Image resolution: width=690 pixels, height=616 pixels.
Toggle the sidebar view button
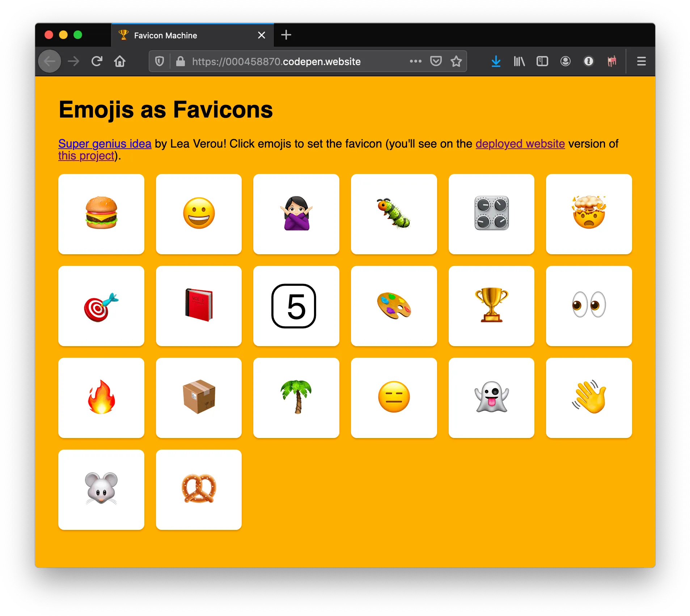coord(542,61)
